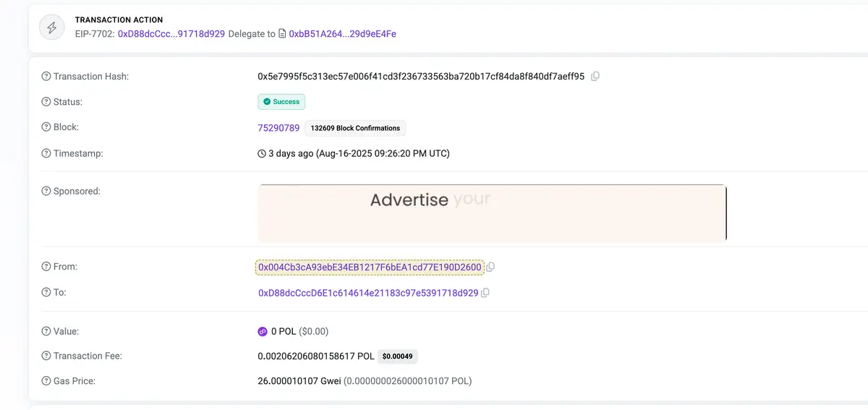
Task: Click the question icon beside Transaction Fee
Action: pos(46,356)
